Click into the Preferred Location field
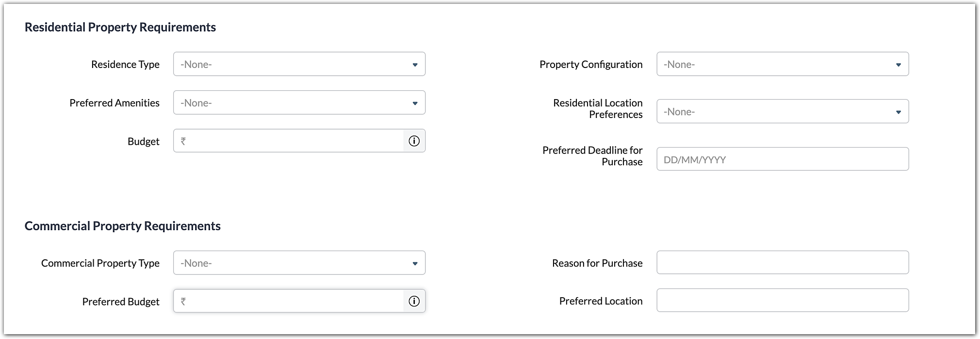 point(782,301)
